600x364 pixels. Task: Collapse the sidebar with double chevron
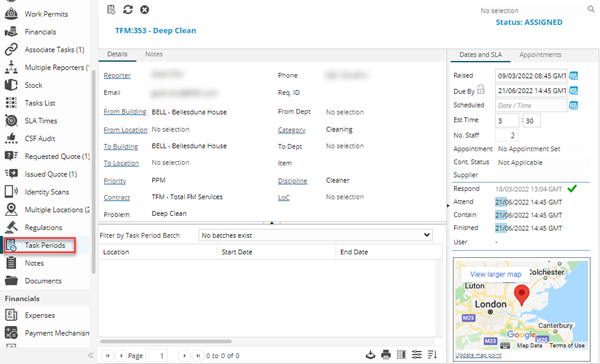pos(91,355)
